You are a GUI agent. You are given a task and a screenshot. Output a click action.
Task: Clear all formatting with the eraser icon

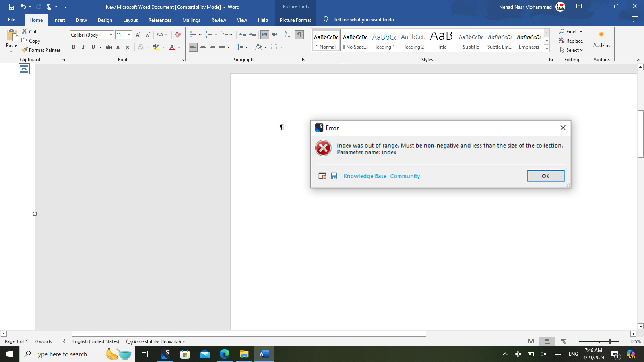pyautogui.click(x=178, y=35)
